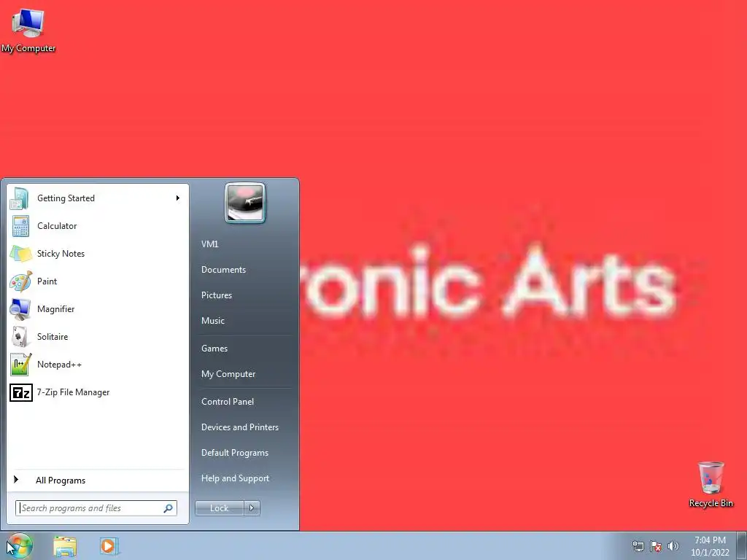Viewport: 747px width, 560px height.
Task: Open Help and Support
Action: [235, 478]
